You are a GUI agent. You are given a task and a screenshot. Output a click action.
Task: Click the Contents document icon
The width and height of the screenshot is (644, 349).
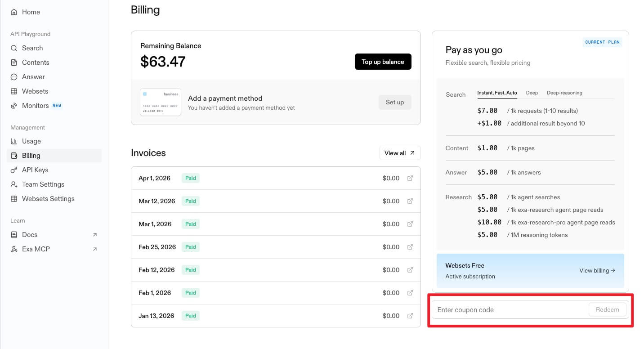tap(14, 63)
